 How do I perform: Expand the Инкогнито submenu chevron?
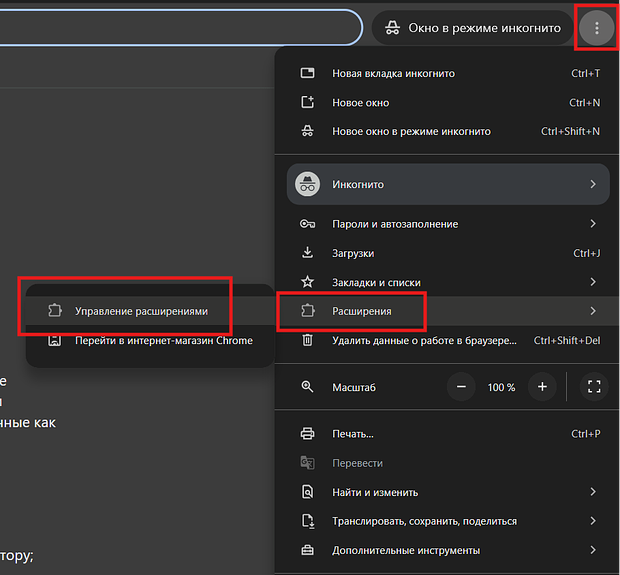[x=593, y=184]
